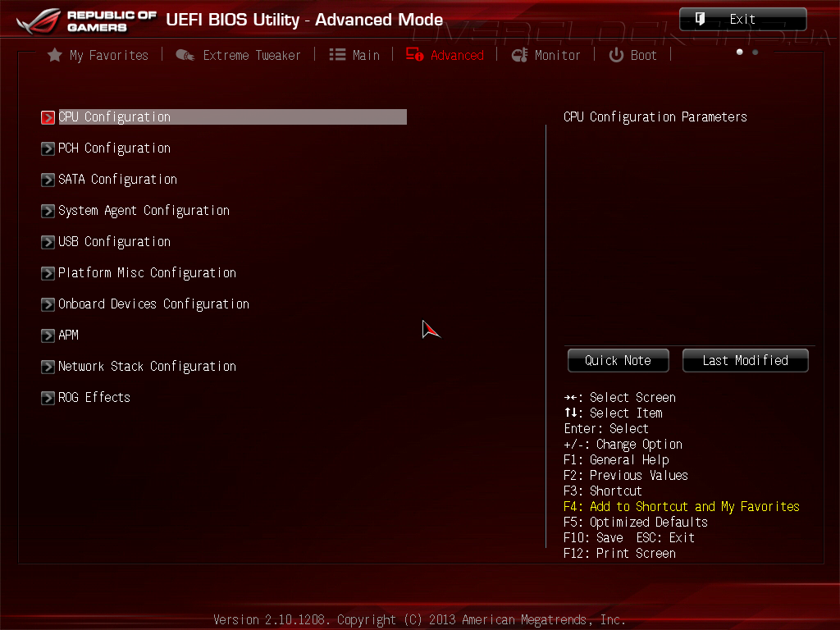Click the list icon beside Main
The image size is (840, 630).
click(x=337, y=55)
